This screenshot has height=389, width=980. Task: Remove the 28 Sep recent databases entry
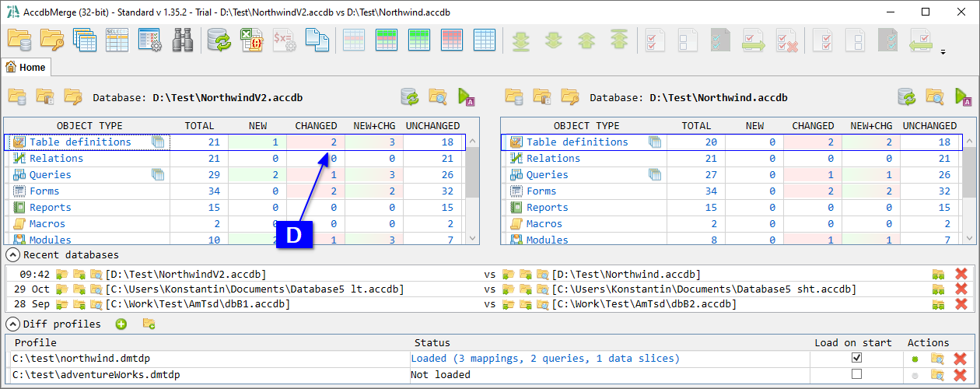pos(961,303)
